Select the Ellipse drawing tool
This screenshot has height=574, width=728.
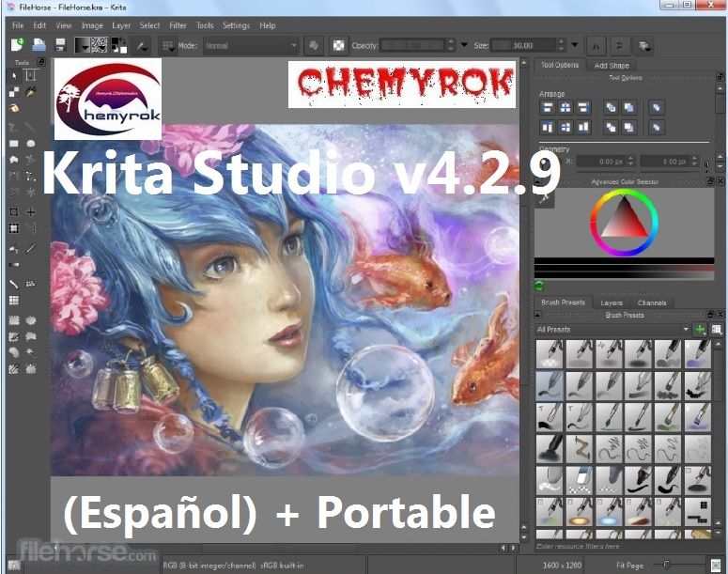click(31, 144)
